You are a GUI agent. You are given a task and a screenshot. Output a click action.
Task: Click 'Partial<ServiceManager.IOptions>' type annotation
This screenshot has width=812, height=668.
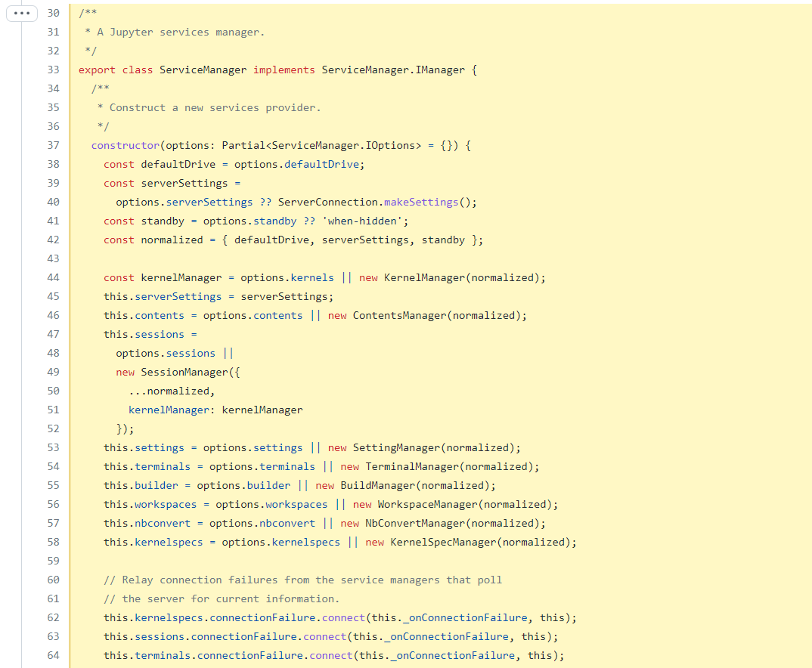321,145
